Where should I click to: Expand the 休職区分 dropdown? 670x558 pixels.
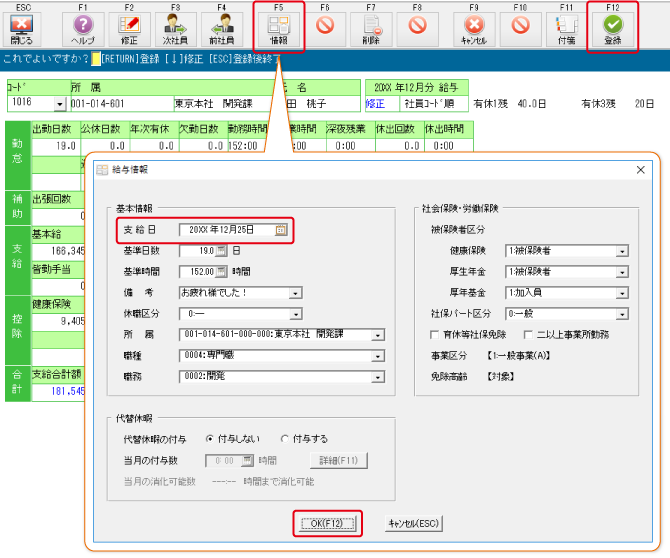pyautogui.click(x=295, y=314)
